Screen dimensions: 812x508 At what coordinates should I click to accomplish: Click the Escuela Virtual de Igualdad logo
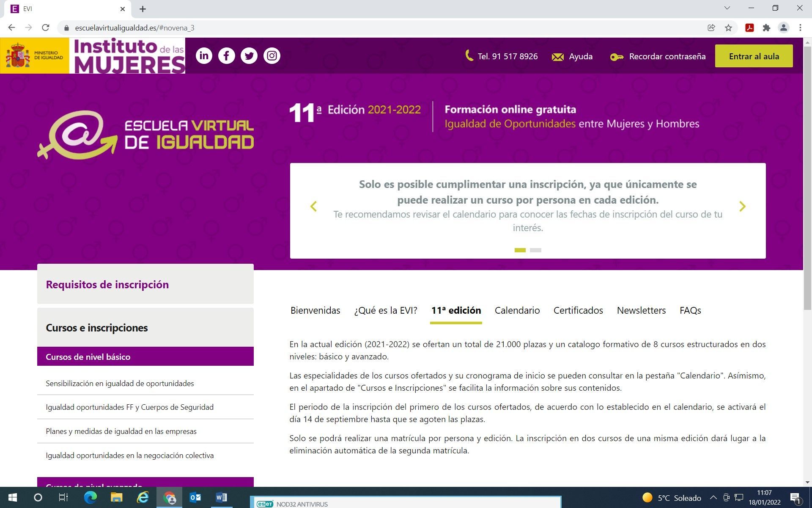click(x=146, y=135)
